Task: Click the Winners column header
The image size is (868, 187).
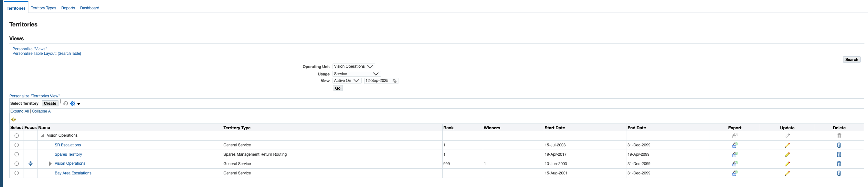Action: [x=492, y=128]
